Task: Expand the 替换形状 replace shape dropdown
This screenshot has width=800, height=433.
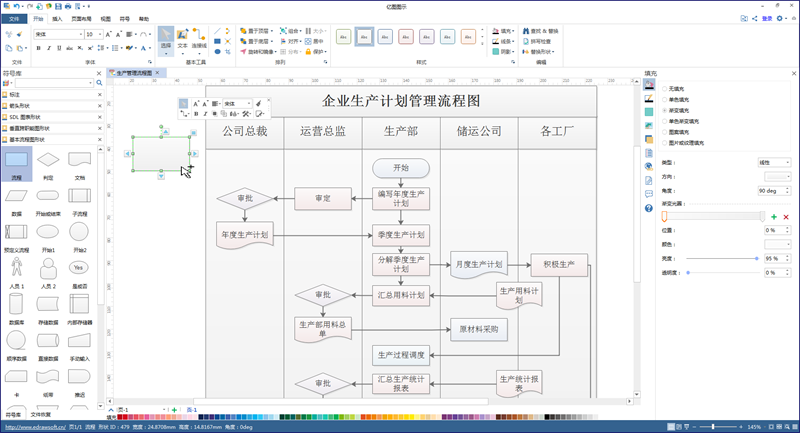Action: (553, 52)
